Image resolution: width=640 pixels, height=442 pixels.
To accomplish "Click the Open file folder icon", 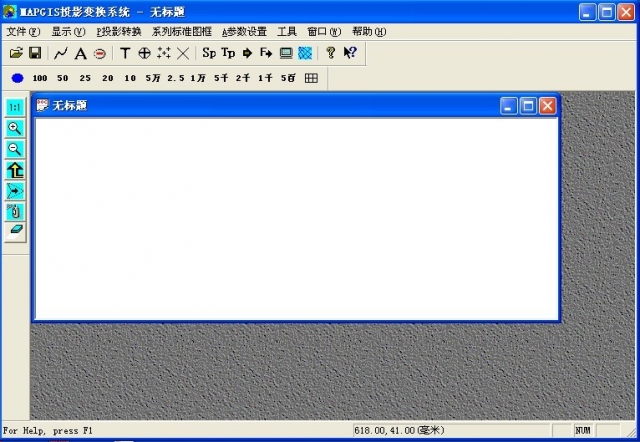I will click(x=16, y=52).
